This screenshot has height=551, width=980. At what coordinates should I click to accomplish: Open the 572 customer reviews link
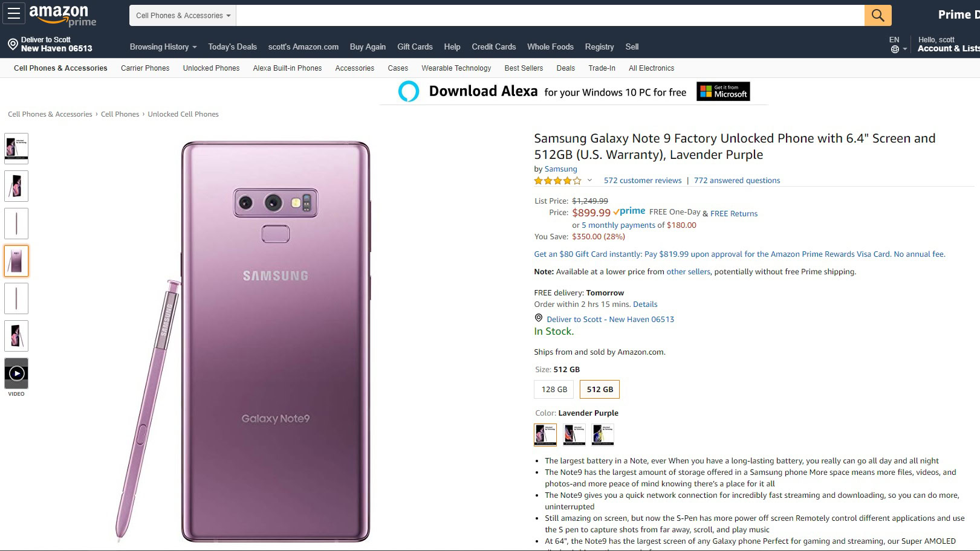(x=642, y=181)
